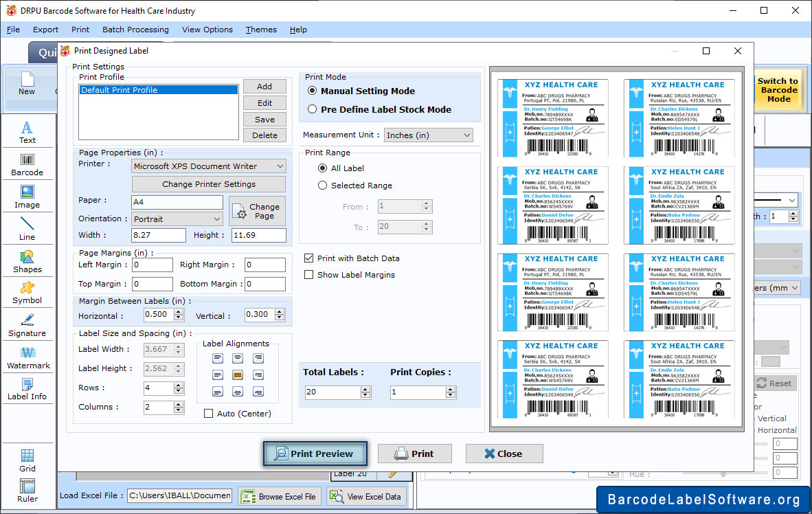This screenshot has width=812, height=514.
Task: Increase Total Labels with spinner
Action: point(365,389)
